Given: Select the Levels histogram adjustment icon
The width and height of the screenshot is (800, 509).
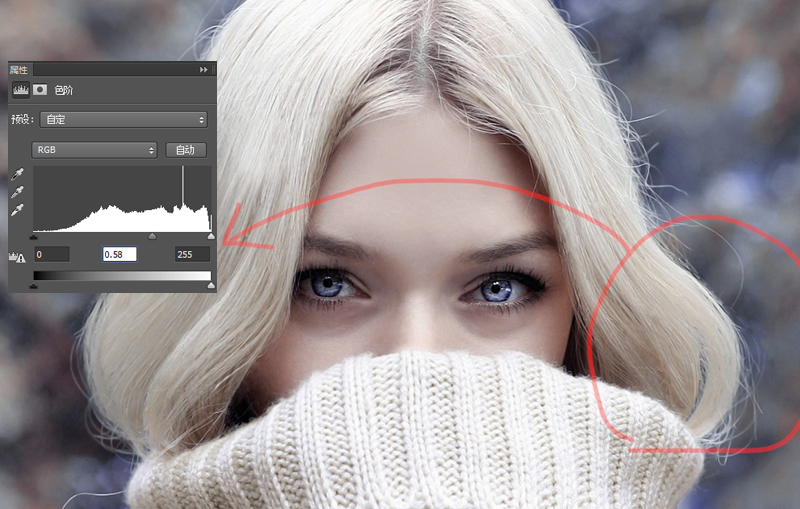Looking at the screenshot, I should (20, 90).
